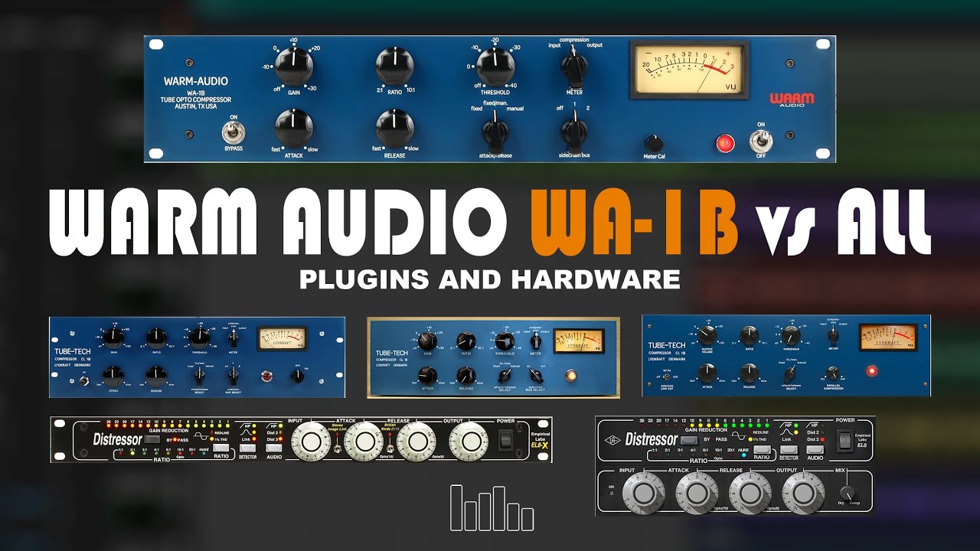Viewport: 980px width, 551px height.
Task: Click VU meter on middle Tube-Tech plugin
Action: [x=579, y=341]
